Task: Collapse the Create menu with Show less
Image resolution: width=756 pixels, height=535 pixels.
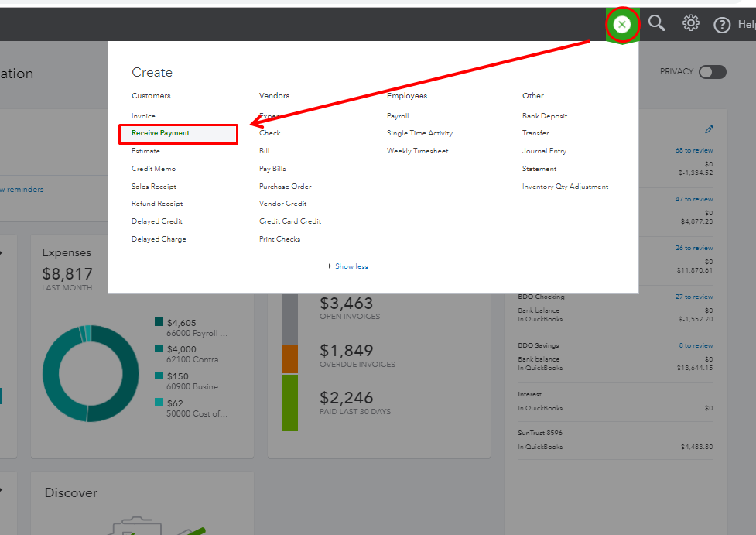Action: coord(351,266)
